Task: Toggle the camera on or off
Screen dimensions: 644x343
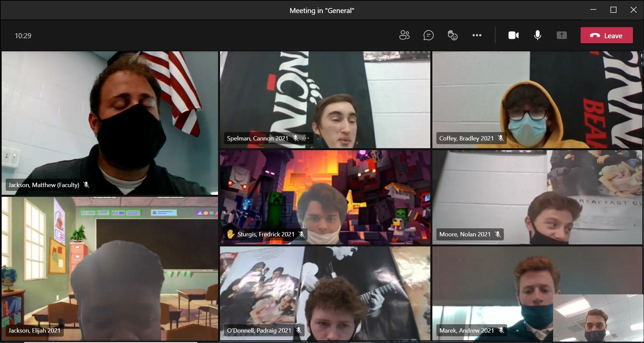Action: (x=514, y=35)
